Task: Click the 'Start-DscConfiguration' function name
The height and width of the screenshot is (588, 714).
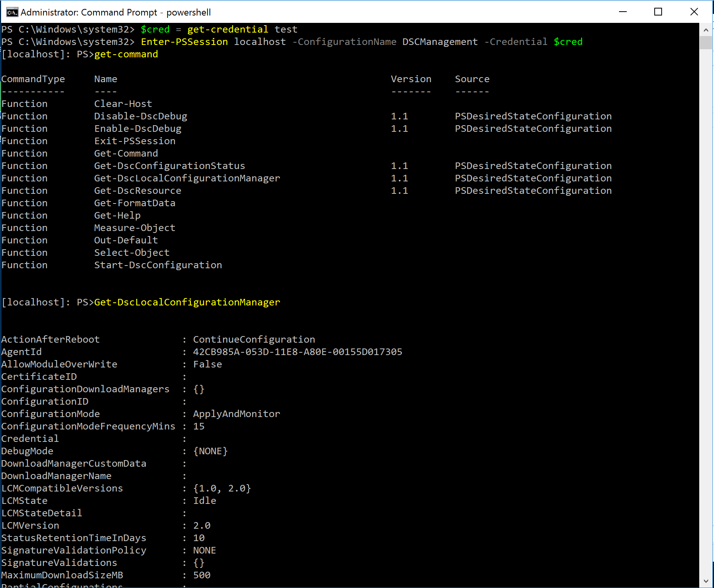Action: [158, 265]
